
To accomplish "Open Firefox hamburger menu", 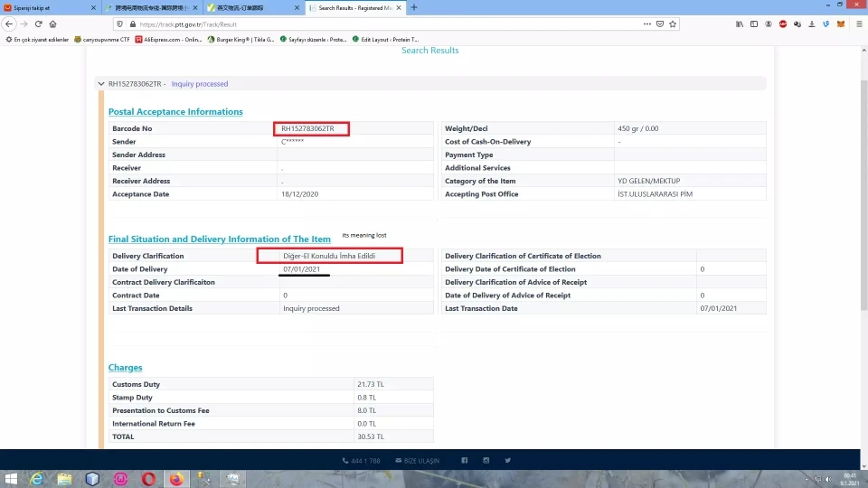I will (859, 23).
